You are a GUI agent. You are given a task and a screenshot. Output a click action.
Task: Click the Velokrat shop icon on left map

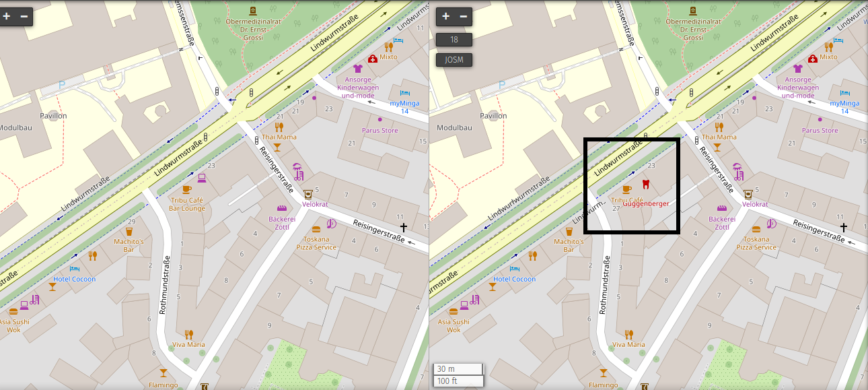(x=308, y=195)
